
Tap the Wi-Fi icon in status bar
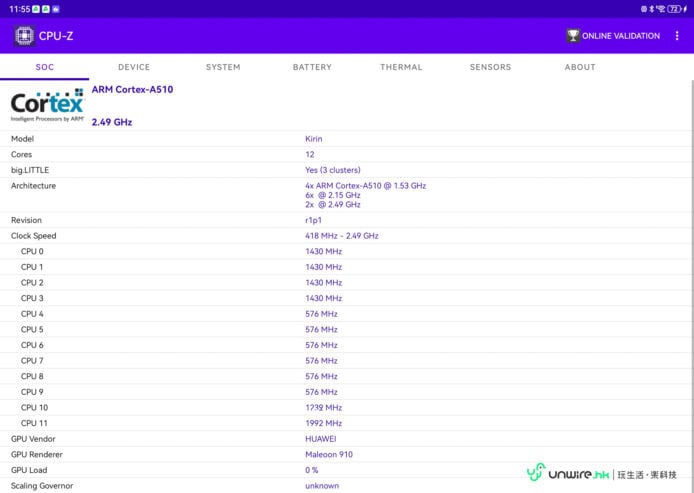[x=660, y=8]
